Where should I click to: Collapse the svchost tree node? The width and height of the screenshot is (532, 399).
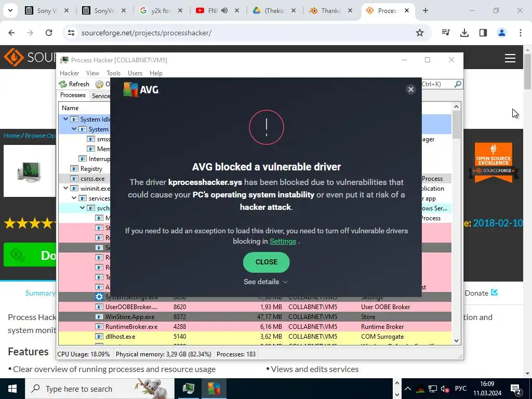(82, 208)
